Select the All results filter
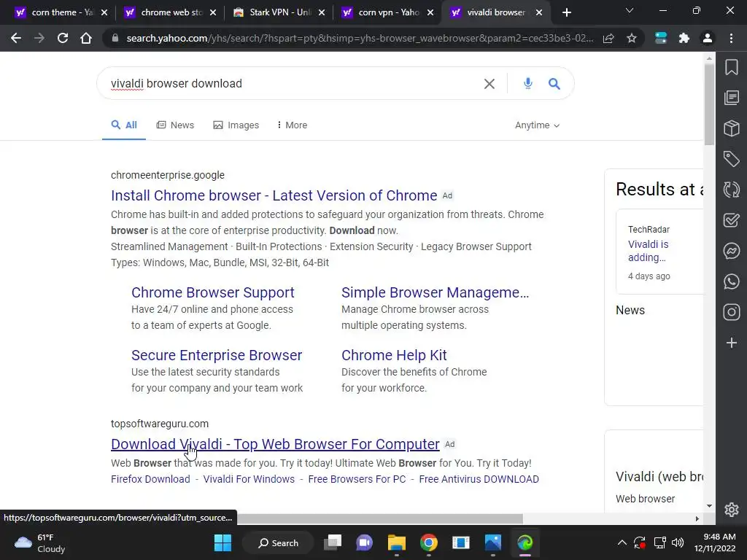 pyautogui.click(x=124, y=125)
